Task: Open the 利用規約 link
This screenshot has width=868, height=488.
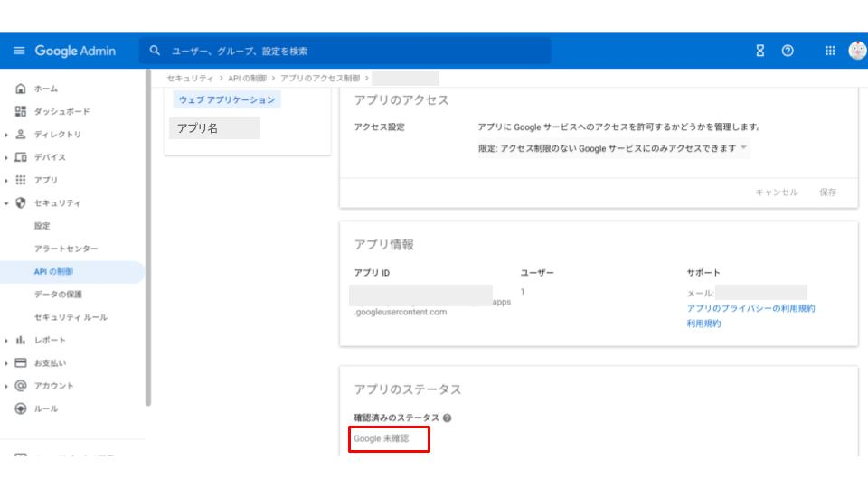Action: (x=703, y=324)
